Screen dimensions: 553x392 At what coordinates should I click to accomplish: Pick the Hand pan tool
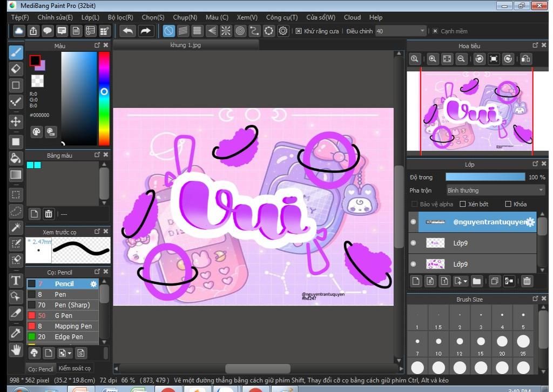pyautogui.click(x=16, y=350)
